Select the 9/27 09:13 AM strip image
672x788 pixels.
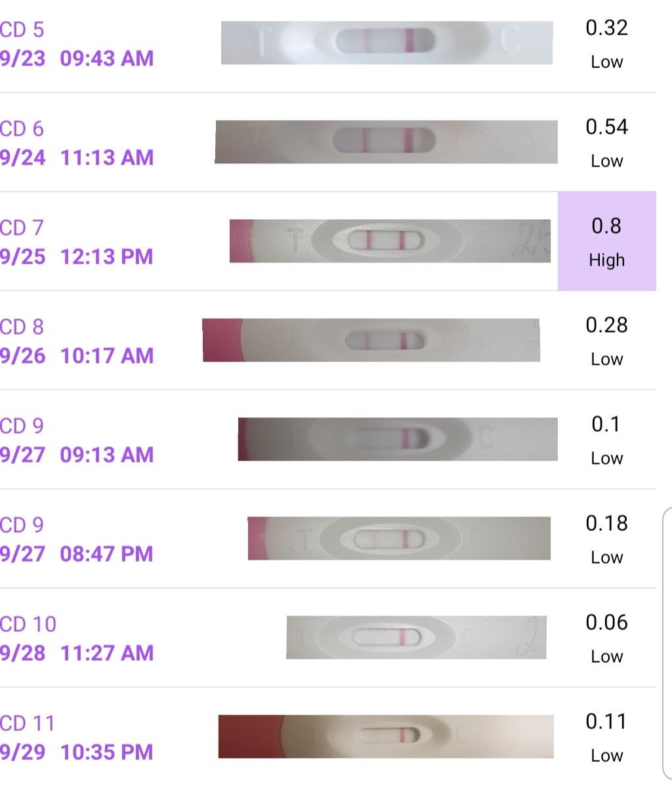click(x=398, y=439)
